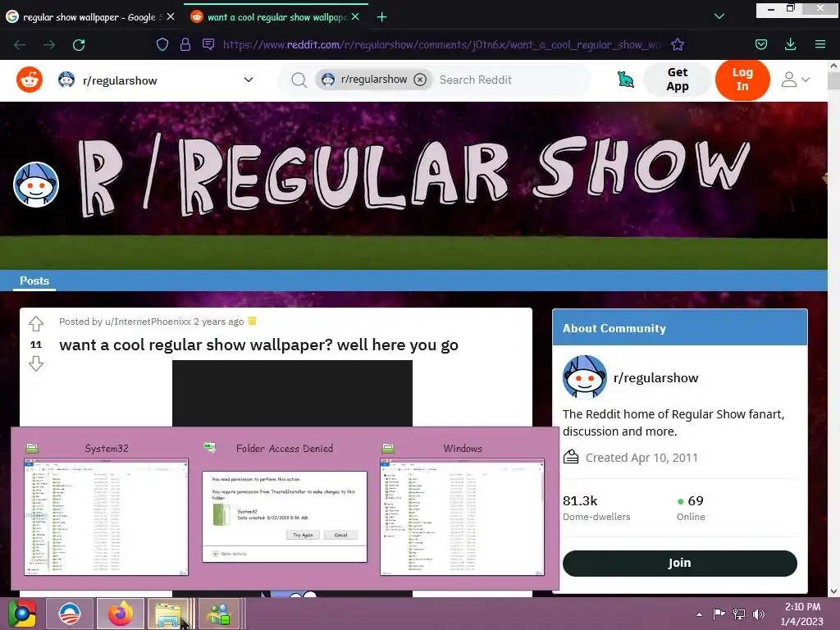Viewport: 840px width, 630px height.
Task: Show hidden tray icons arrow
Action: [699, 614]
